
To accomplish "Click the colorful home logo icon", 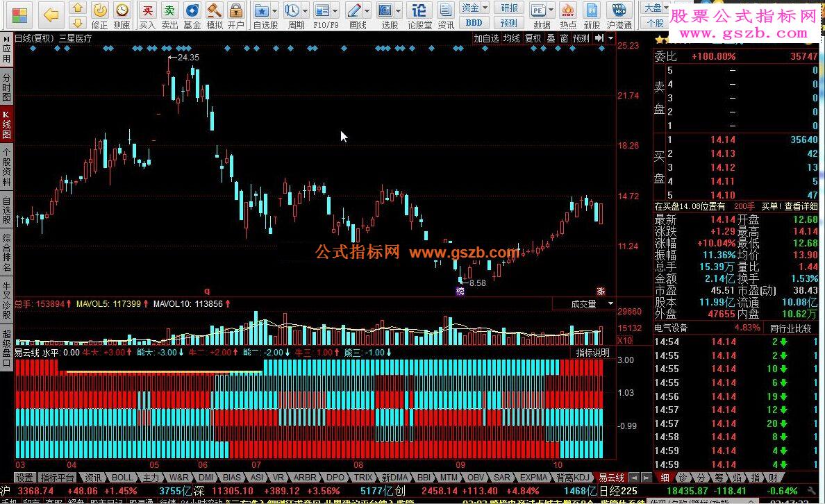I will click(x=19, y=15).
